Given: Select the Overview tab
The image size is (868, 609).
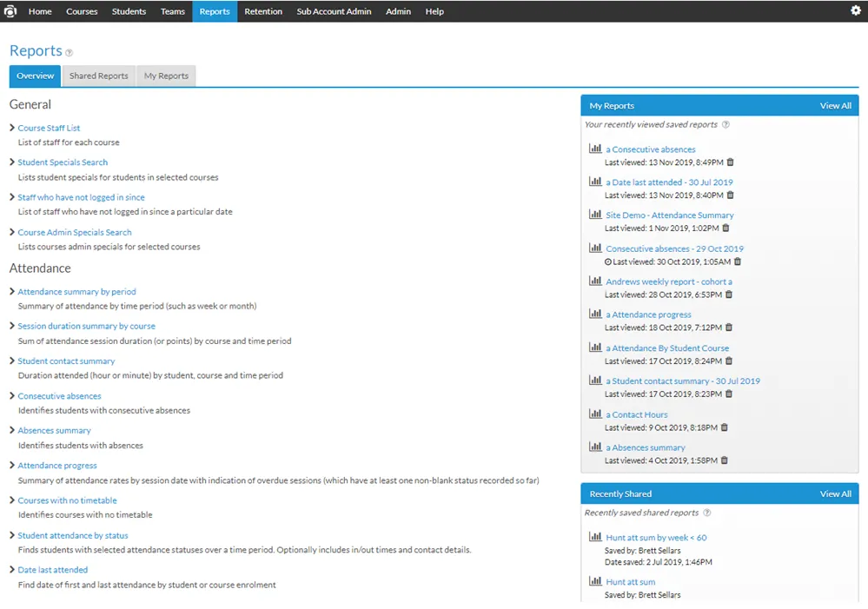Looking at the screenshot, I should 36,76.
